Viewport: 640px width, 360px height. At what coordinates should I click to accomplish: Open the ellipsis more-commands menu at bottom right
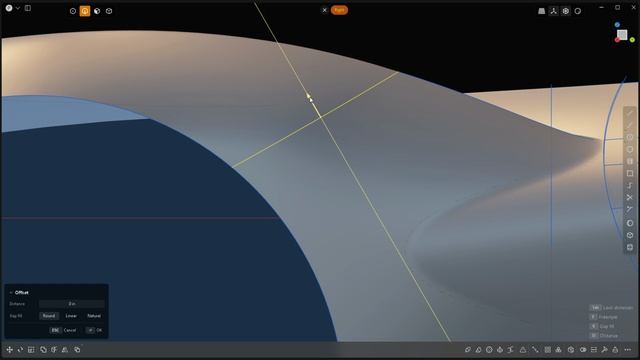[x=628, y=350]
